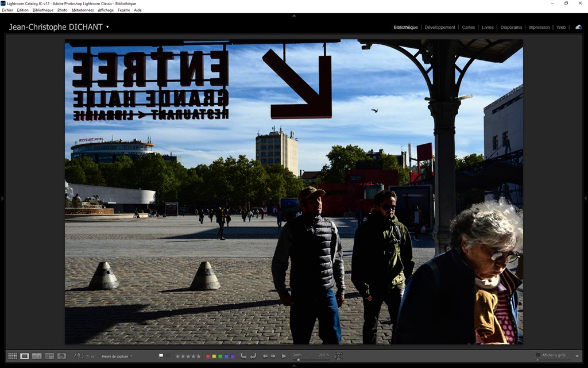Toggle the Rejected flag
The image size is (588, 368).
point(168,356)
